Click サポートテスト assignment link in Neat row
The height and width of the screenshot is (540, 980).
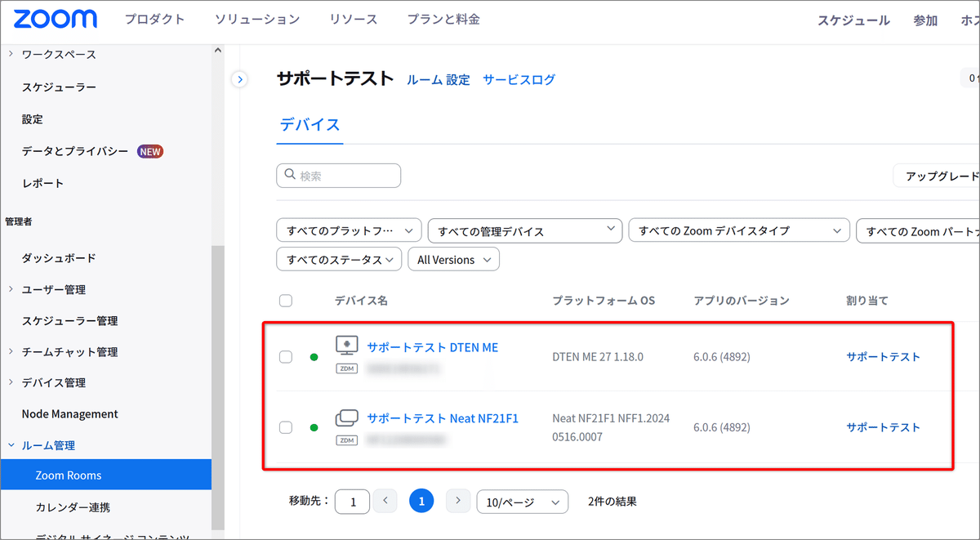(x=883, y=427)
